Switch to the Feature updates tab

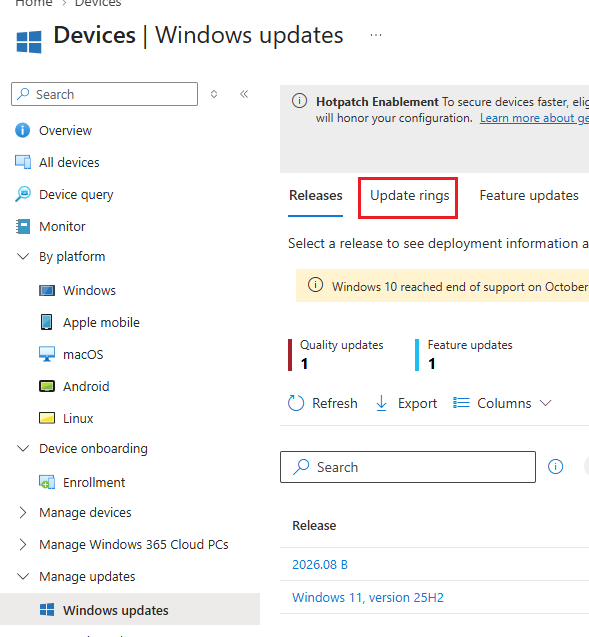point(529,195)
